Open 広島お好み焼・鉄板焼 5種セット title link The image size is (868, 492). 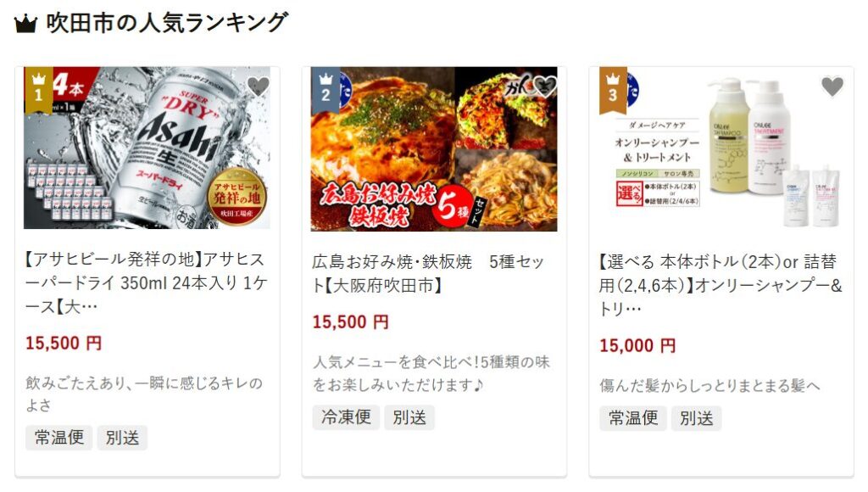(x=428, y=273)
